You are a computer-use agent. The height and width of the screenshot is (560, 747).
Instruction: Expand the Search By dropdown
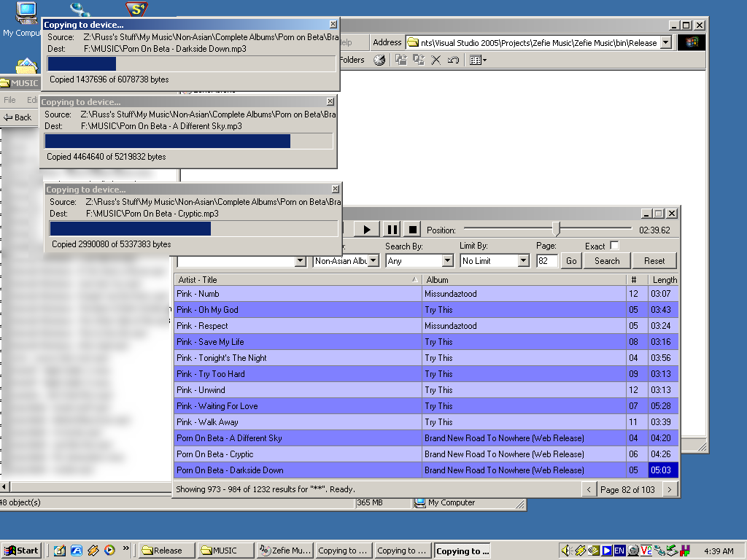447,261
